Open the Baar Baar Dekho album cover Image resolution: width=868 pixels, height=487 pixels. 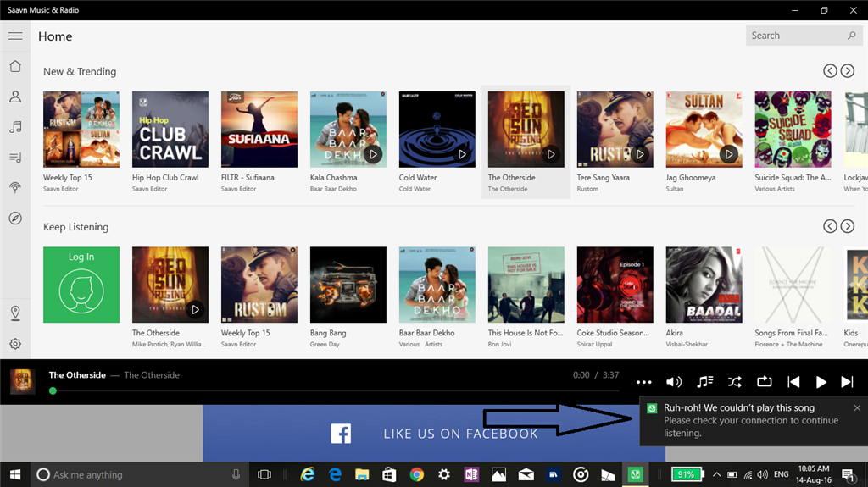[x=437, y=285]
